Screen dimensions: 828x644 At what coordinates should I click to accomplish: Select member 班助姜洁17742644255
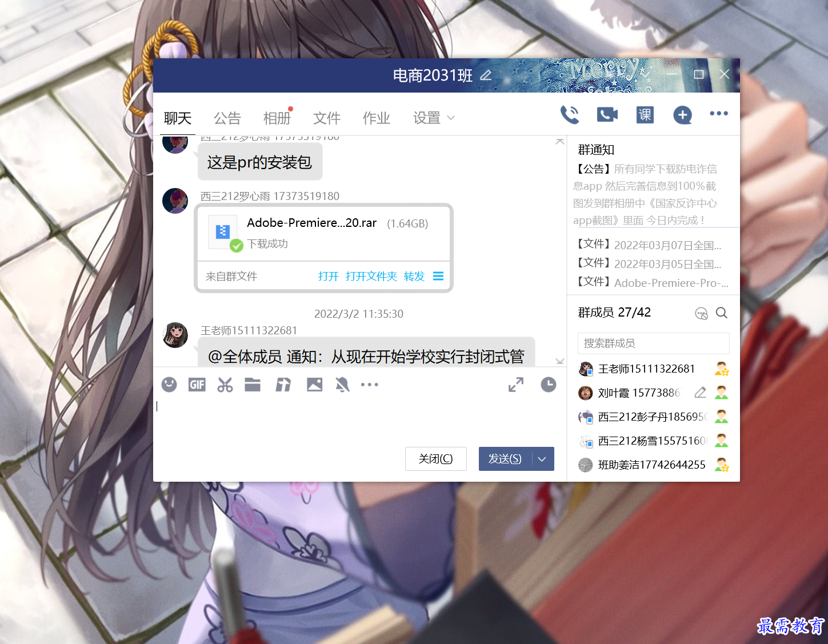click(653, 465)
